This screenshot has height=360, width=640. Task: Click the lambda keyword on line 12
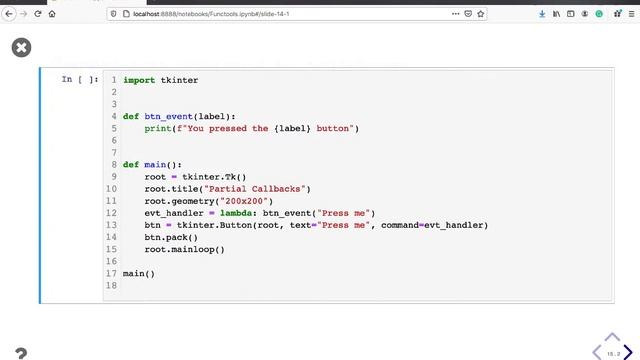tap(236, 213)
